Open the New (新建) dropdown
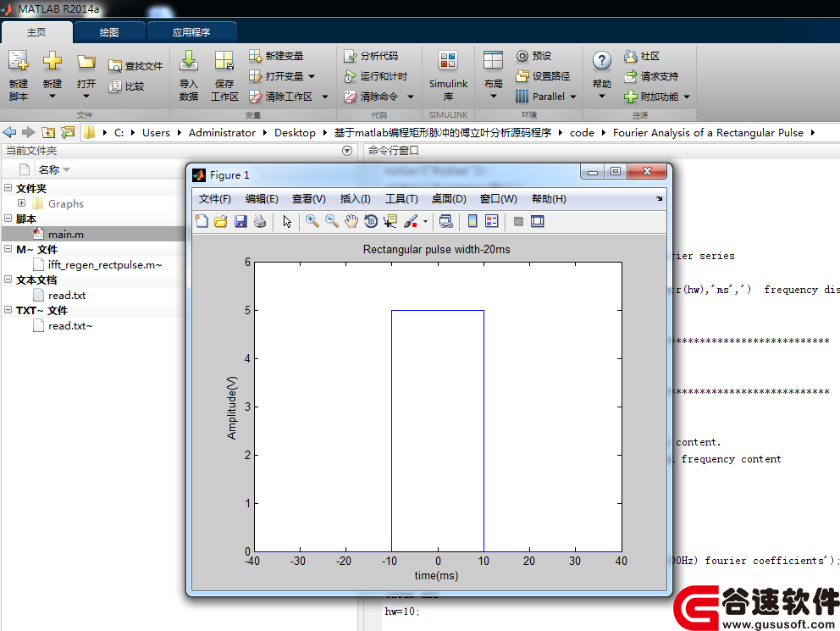The image size is (840, 631). [52, 97]
